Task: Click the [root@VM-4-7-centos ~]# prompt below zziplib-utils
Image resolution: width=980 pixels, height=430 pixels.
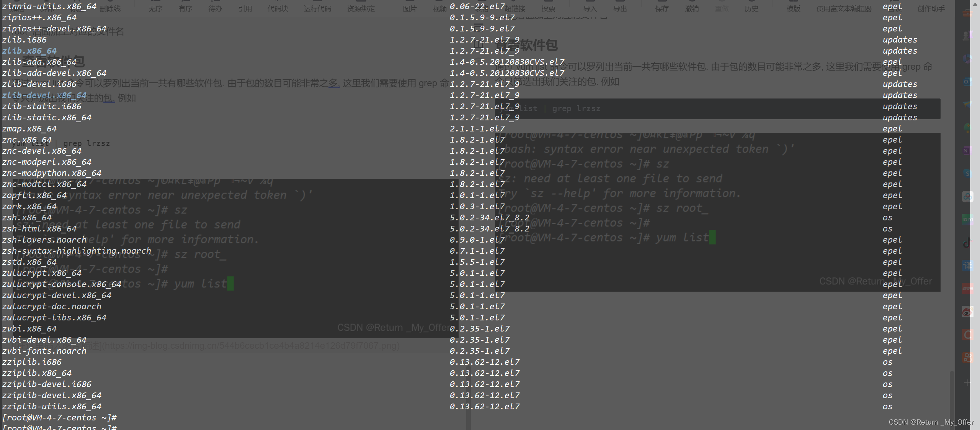Action: [59, 417]
